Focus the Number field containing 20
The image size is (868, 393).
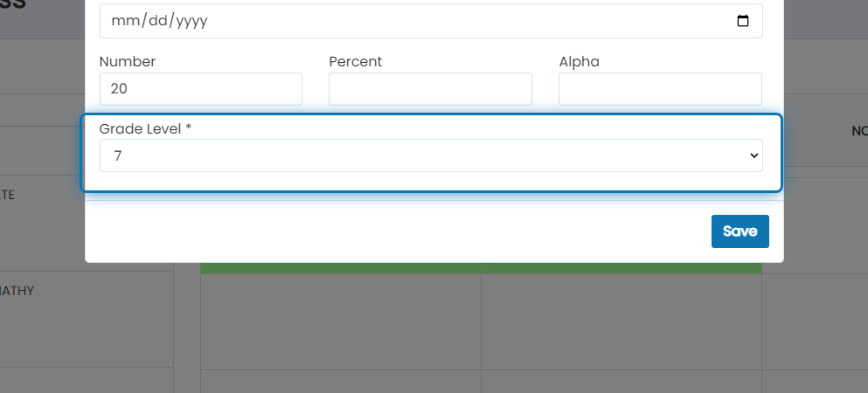(x=201, y=89)
